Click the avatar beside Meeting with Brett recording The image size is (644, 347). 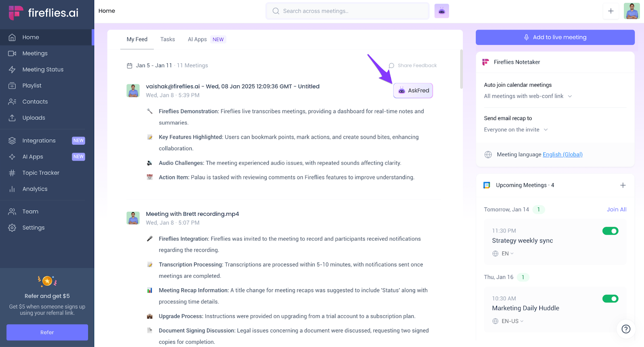click(x=133, y=218)
